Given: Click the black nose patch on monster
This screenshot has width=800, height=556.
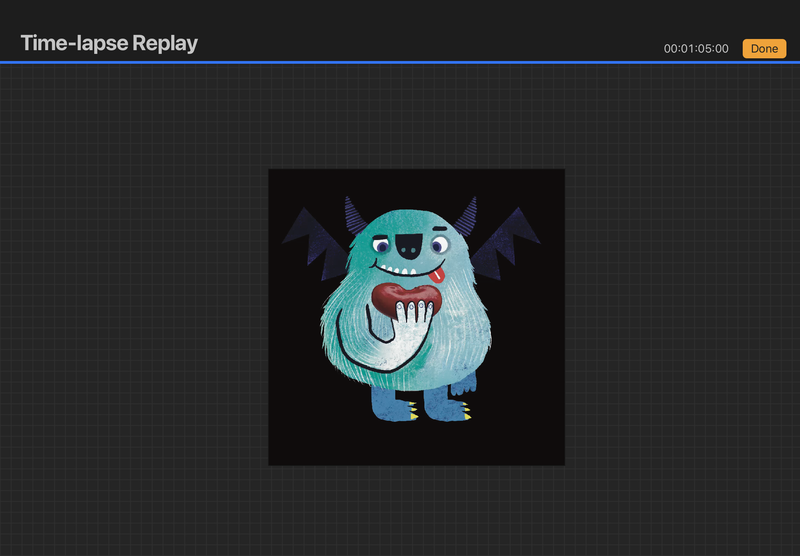Looking at the screenshot, I should pyautogui.click(x=410, y=246).
